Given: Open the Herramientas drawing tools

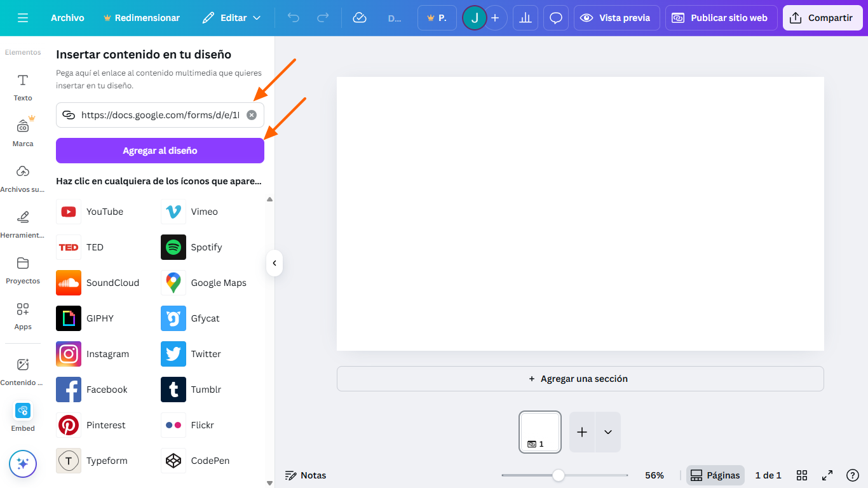Looking at the screenshot, I should (23, 224).
